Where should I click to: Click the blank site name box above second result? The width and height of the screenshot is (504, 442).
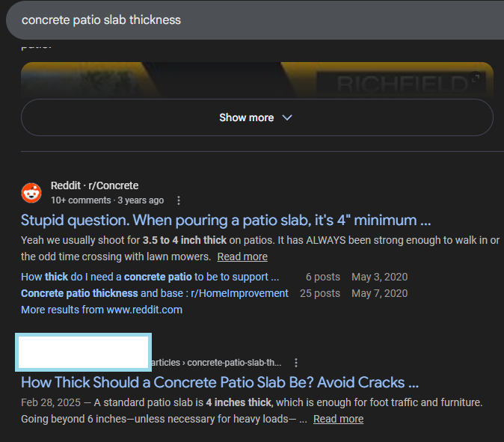coord(84,353)
